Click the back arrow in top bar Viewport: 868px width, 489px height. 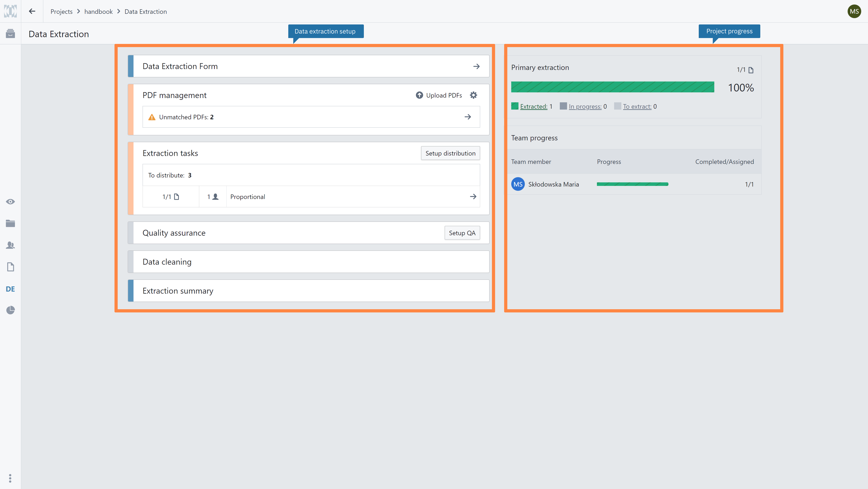click(32, 11)
